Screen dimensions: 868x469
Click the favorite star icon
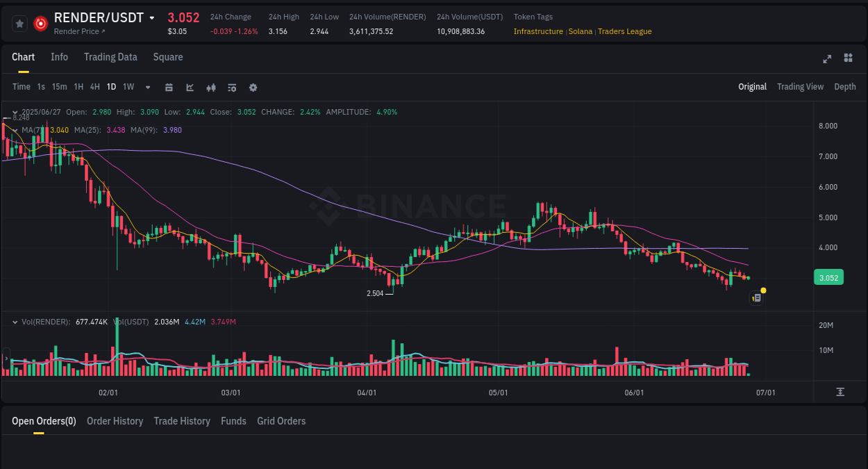click(19, 23)
